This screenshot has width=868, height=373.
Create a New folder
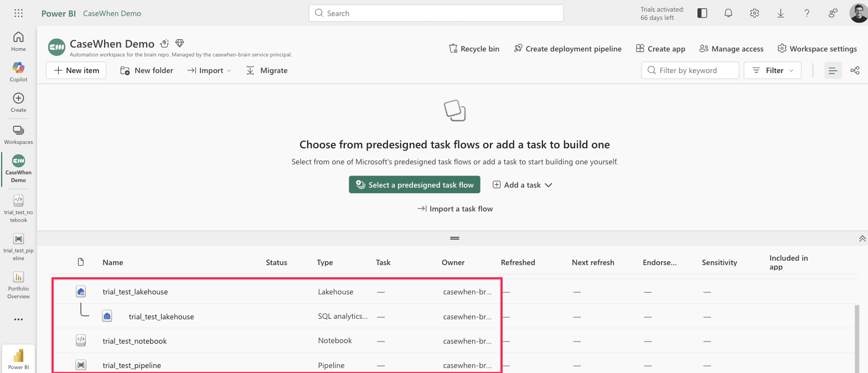pos(147,70)
